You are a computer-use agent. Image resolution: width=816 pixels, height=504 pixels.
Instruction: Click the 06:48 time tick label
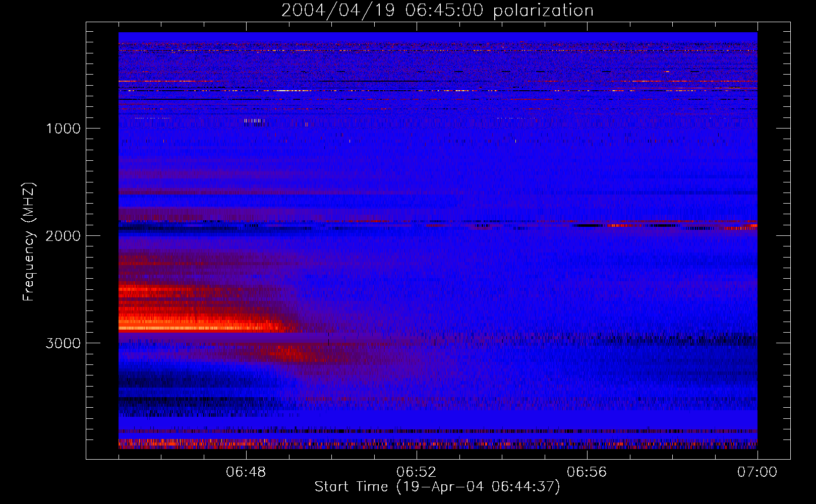(x=246, y=472)
